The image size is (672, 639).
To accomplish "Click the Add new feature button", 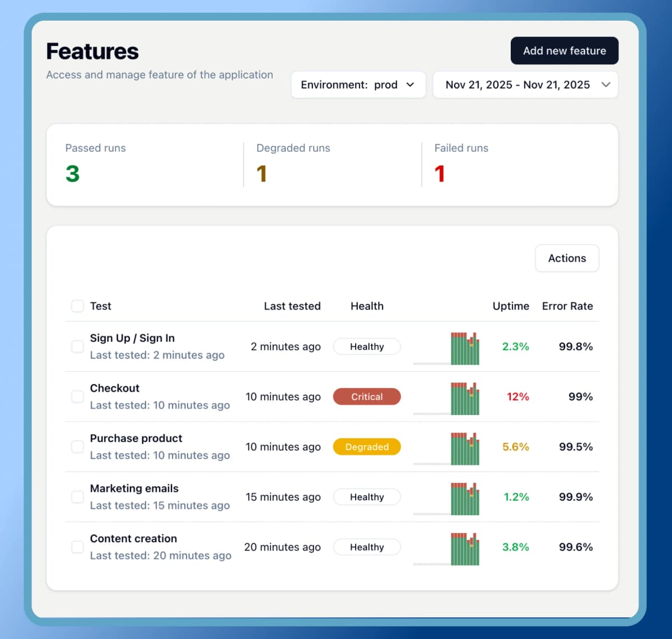I will pyautogui.click(x=564, y=50).
